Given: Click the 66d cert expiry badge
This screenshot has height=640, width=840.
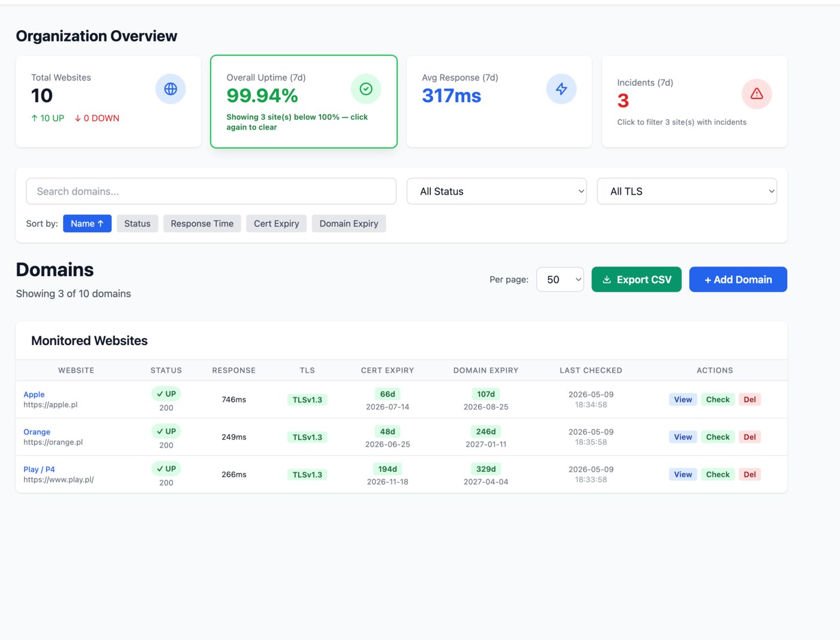Looking at the screenshot, I should (388, 394).
